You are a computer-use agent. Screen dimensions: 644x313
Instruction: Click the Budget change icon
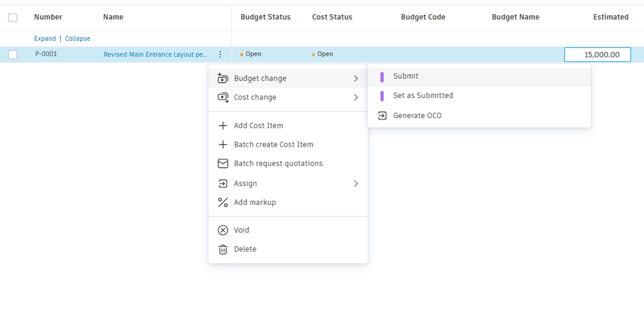click(223, 78)
